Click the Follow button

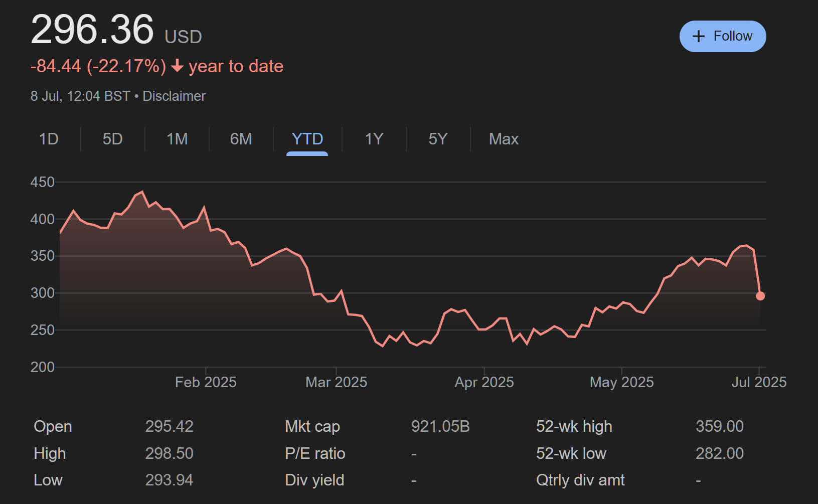point(722,36)
